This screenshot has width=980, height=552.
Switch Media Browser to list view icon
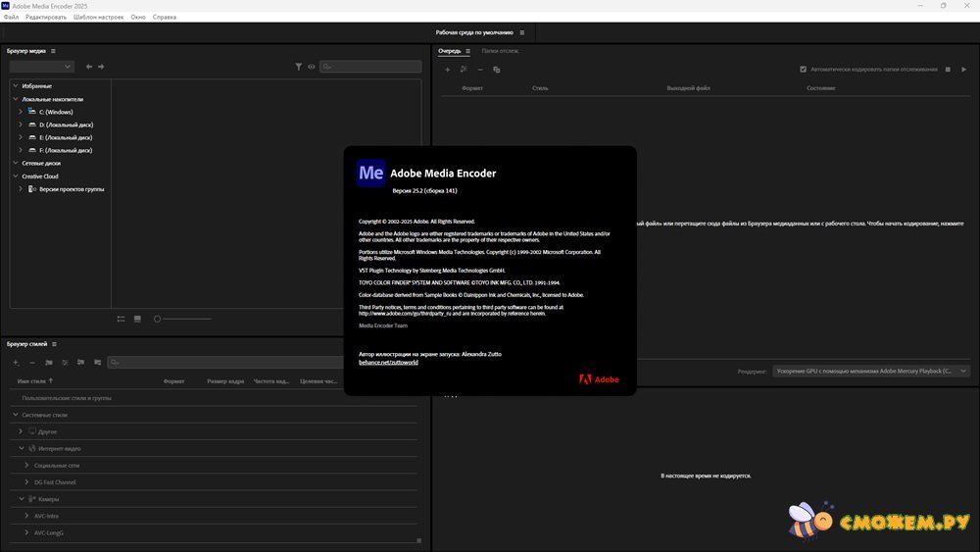click(x=122, y=319)
